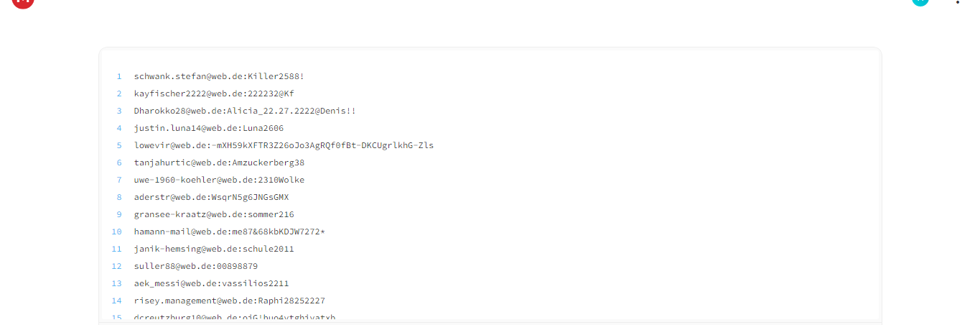Place cursor in line 11 text
This screenshot has width=980, height=325.
[x=214, y=249]
